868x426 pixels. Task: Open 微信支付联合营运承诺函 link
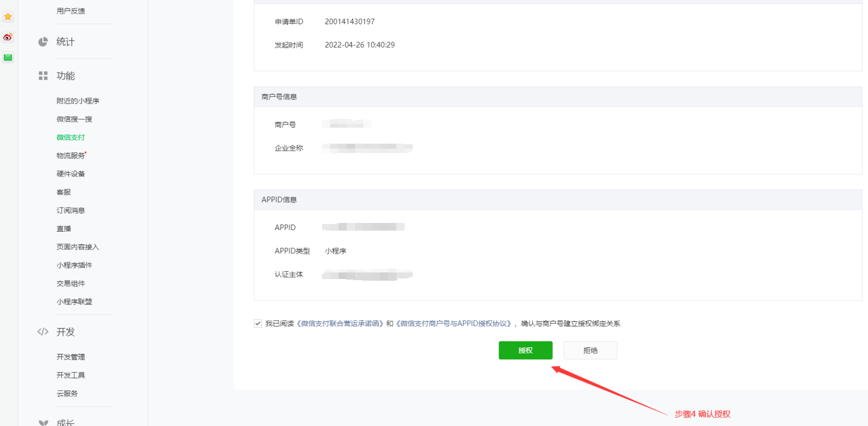pos(340,324)
